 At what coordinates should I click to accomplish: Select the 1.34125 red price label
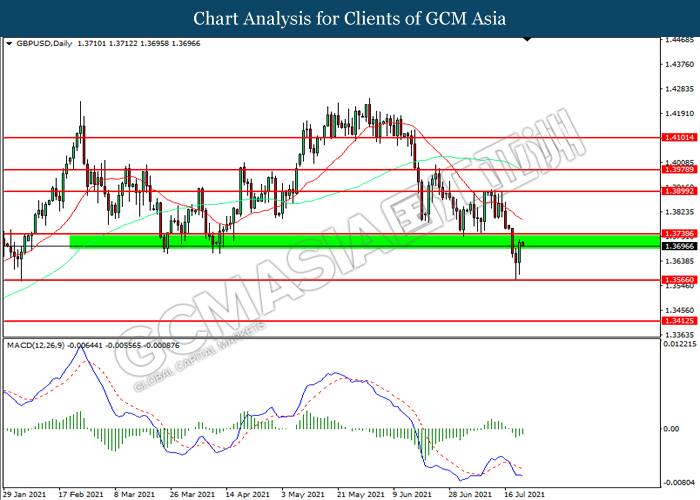(x=679, y=321)
